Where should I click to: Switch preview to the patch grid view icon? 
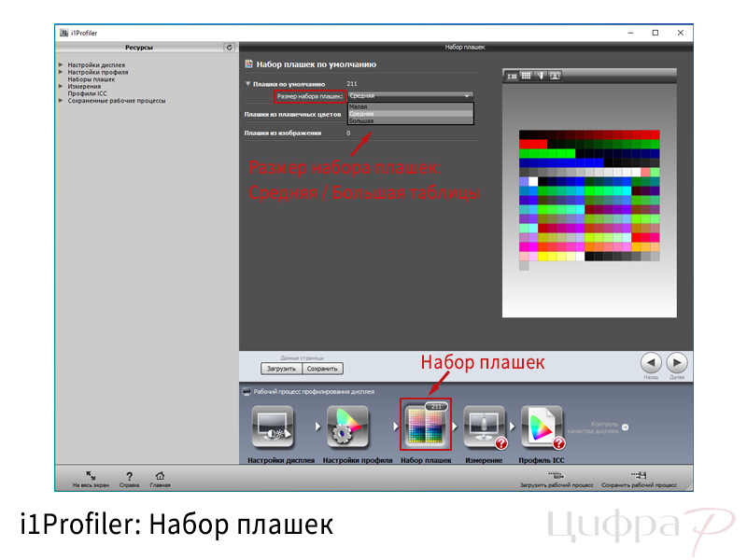526,76
